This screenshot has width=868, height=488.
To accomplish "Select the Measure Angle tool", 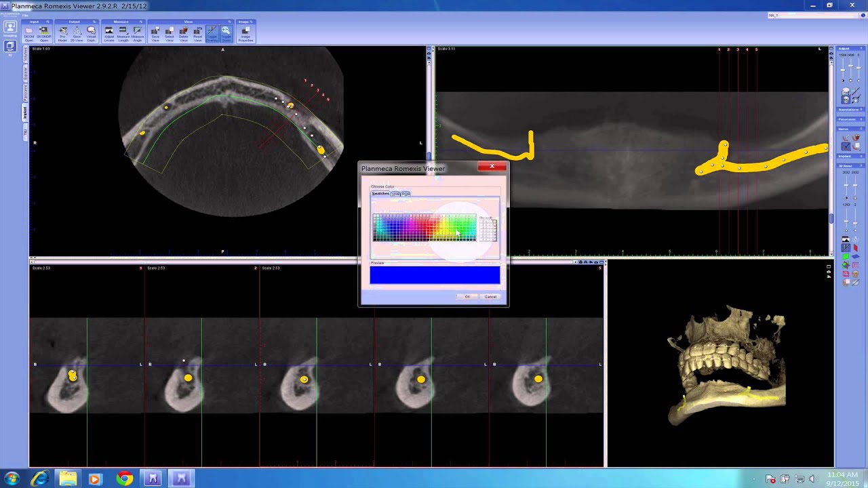I will 137,34.
